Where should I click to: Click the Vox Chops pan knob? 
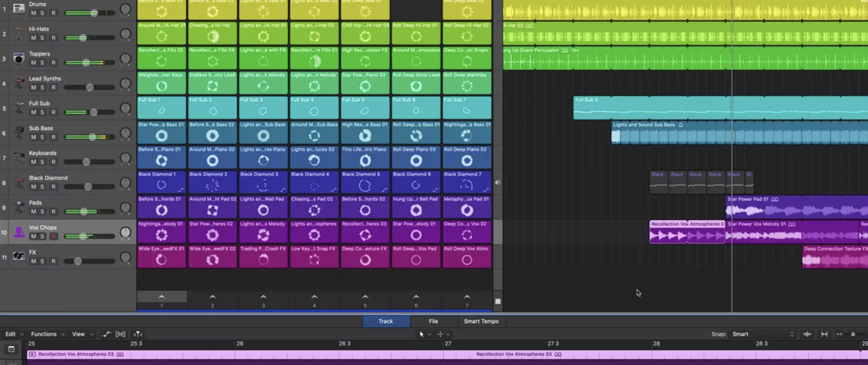[x=125, y=232]
